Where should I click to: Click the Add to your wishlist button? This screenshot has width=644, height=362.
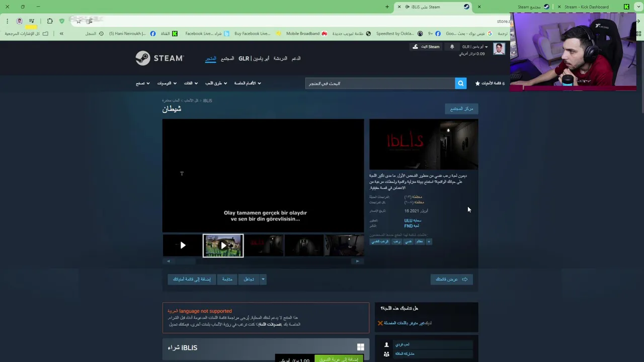pos(192,279)
